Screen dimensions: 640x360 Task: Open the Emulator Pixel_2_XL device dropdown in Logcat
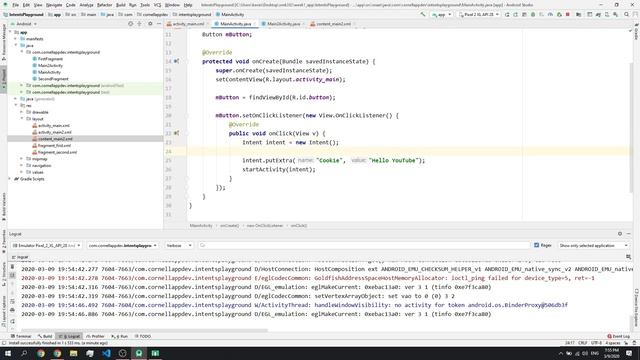[47, 245]
